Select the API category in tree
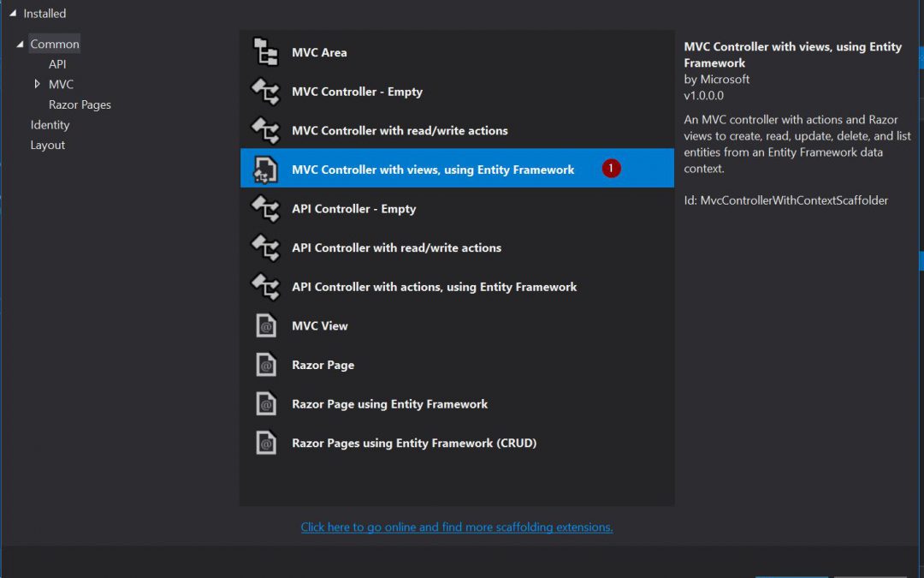924x578 pixels. point(57,64)
